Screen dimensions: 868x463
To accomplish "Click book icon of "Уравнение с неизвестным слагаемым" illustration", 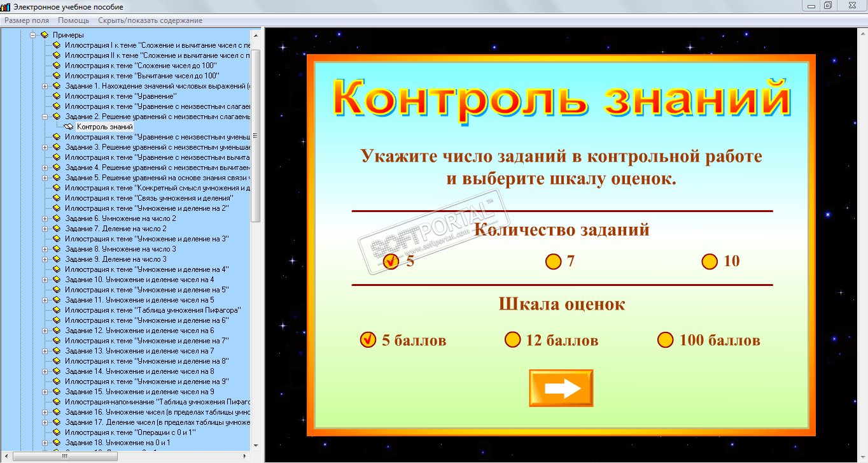I will (x=57, y=106).
